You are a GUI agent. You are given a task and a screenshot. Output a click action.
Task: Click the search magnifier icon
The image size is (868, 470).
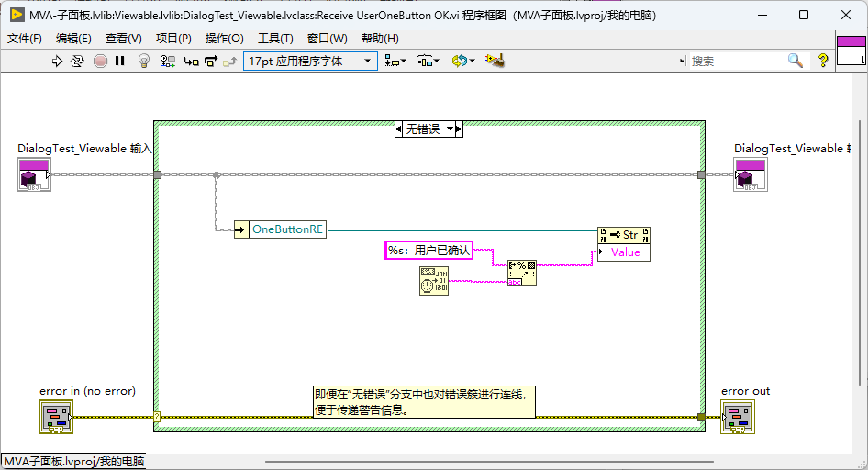click(x=796, y=61)
